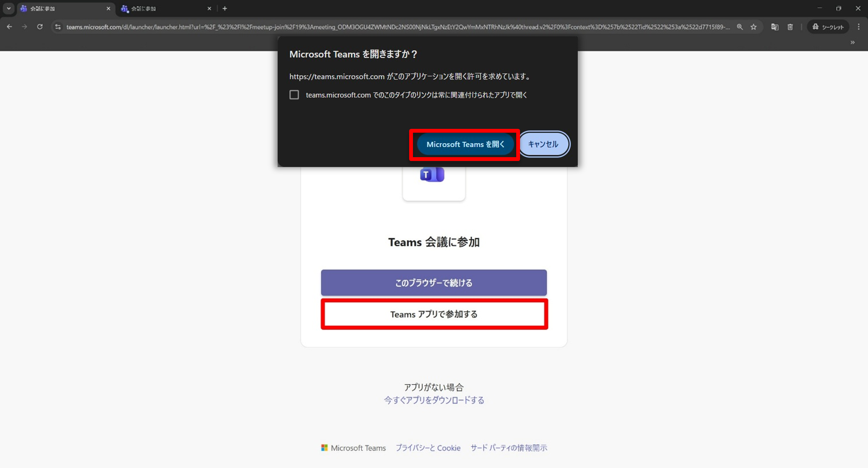Click the translate page icon
Image resolution: width=868 pixels, height=468 pixels.
pos(775,27)
